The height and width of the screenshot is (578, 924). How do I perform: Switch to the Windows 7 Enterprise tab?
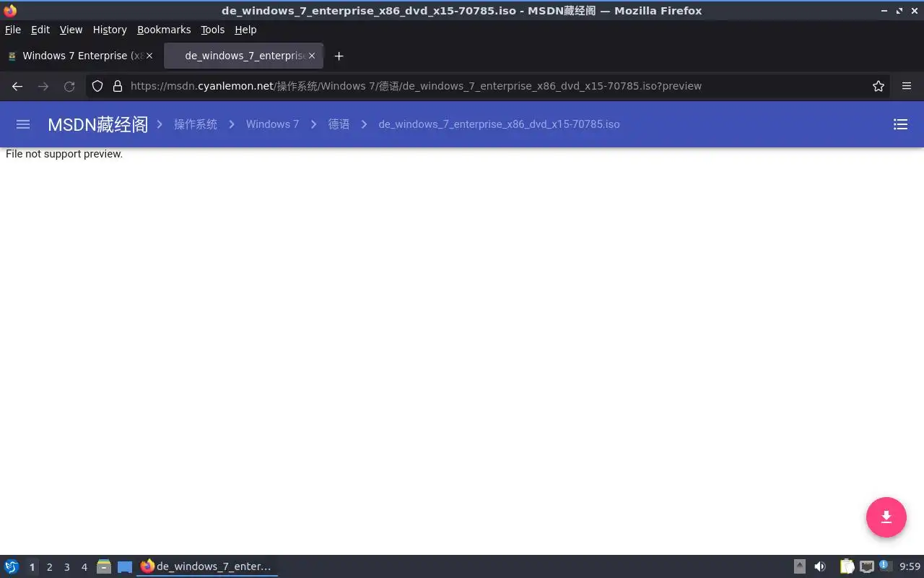tap(80, 56)
